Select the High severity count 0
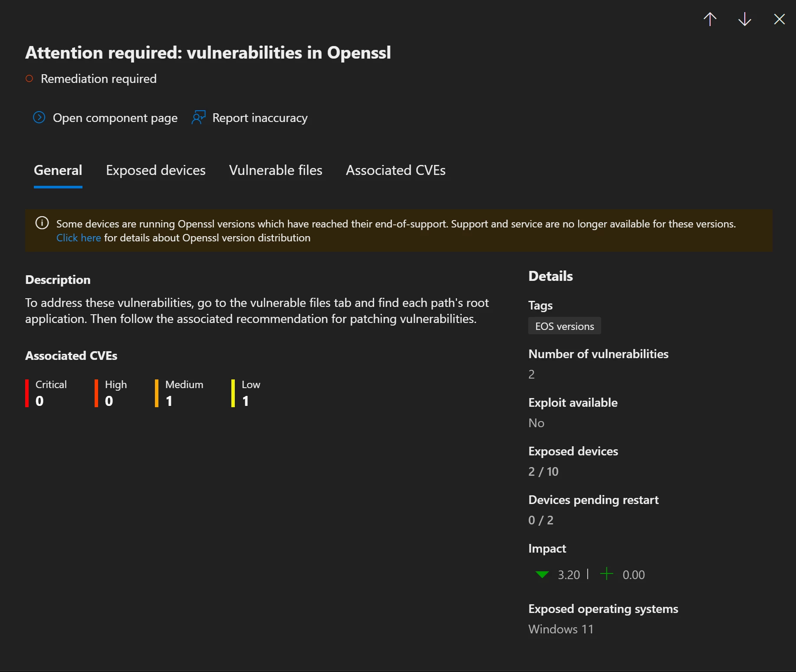This screenshot has height=672, width=796. point(109,401)
